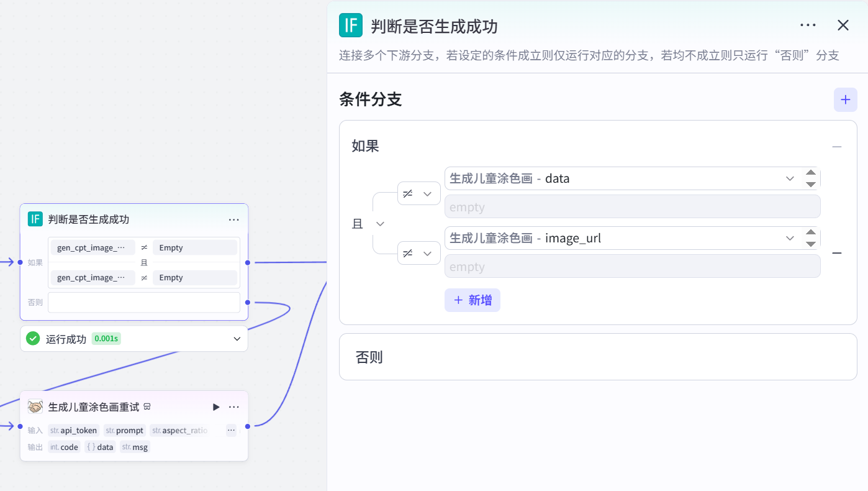This screenshot has height=491, width=868.
Task: Click the first Empty value in the node
Action: 195,247
